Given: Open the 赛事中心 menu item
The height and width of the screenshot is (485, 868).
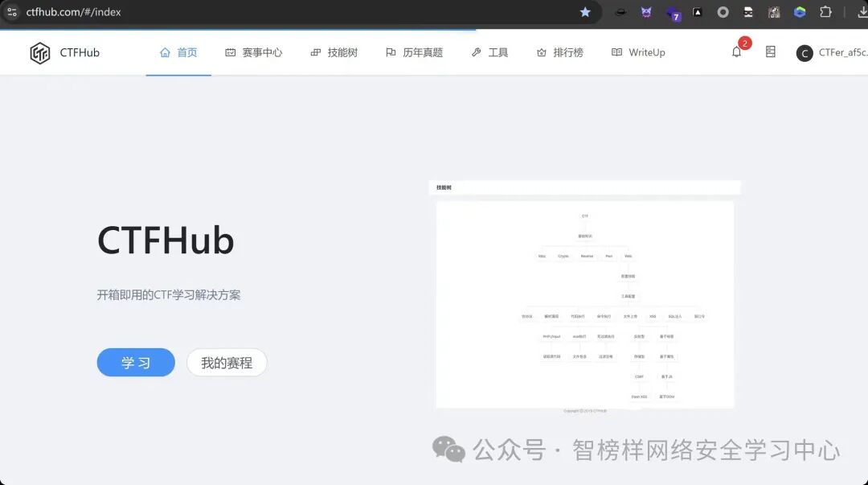Looking at the screenshot, I should click(x=253, y=52).
